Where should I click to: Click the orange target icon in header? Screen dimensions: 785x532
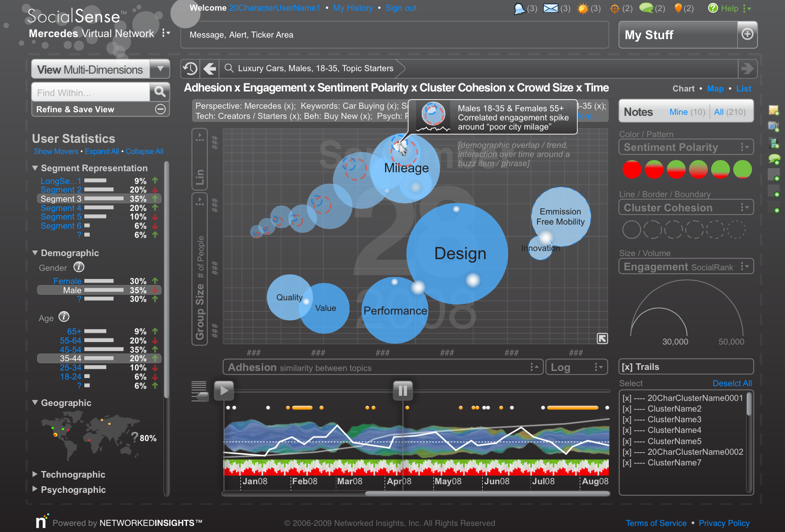tap(614, 9)
